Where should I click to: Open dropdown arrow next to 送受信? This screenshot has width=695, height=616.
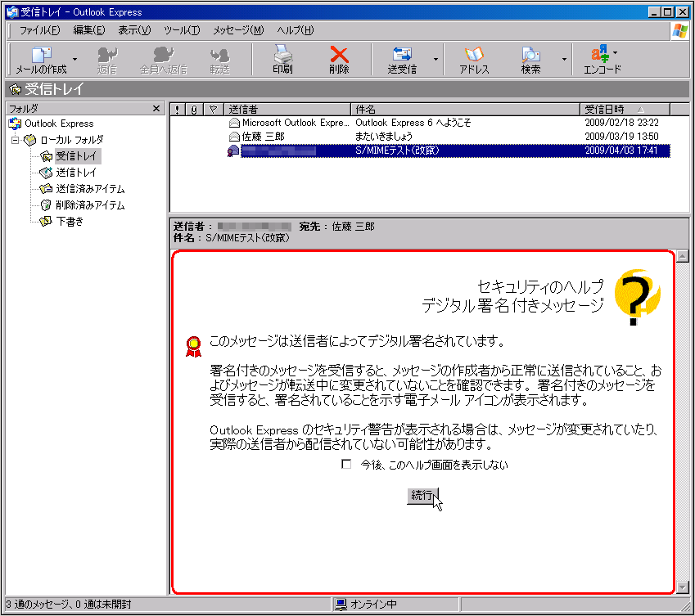(436, 59)
